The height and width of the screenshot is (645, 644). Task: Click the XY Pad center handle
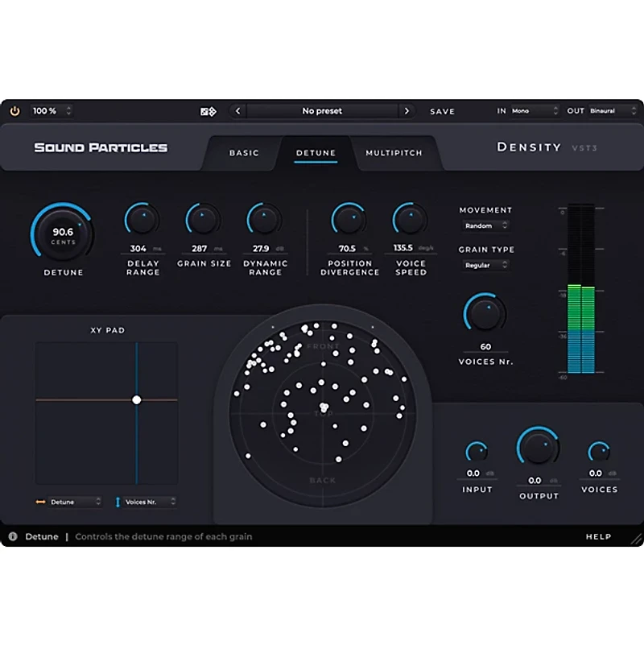pos(138,399)
